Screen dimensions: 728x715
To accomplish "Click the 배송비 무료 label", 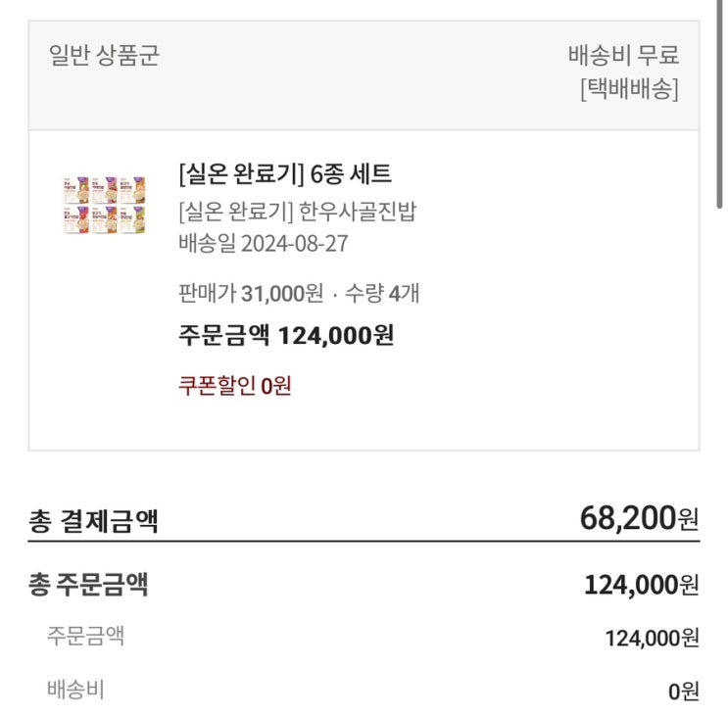I will pyautogui.click(x=623, y=55).
